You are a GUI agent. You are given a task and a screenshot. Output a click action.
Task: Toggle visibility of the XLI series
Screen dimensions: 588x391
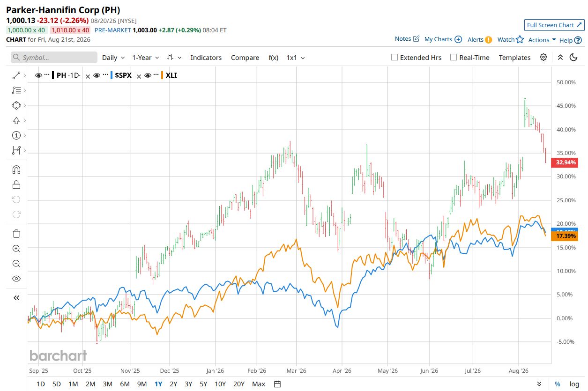148,75
